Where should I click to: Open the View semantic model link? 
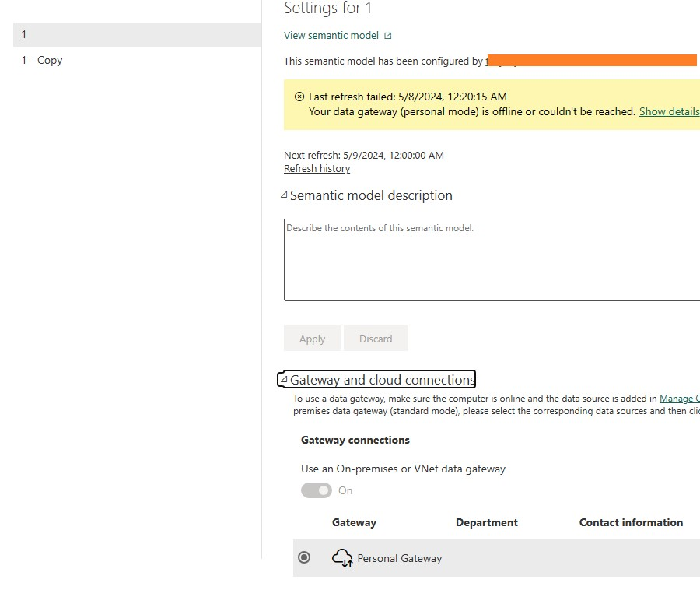pyautogui.click(x=331, y=35)
